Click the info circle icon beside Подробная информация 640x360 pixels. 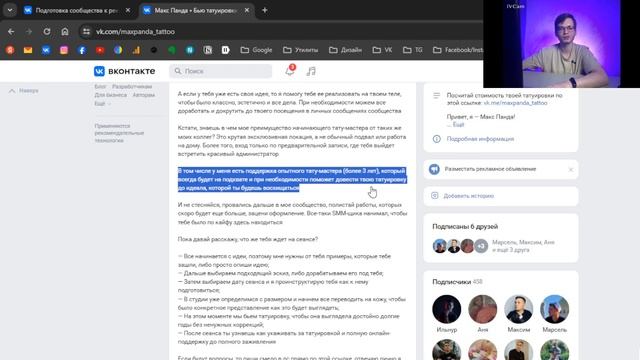tap(436, 139)
